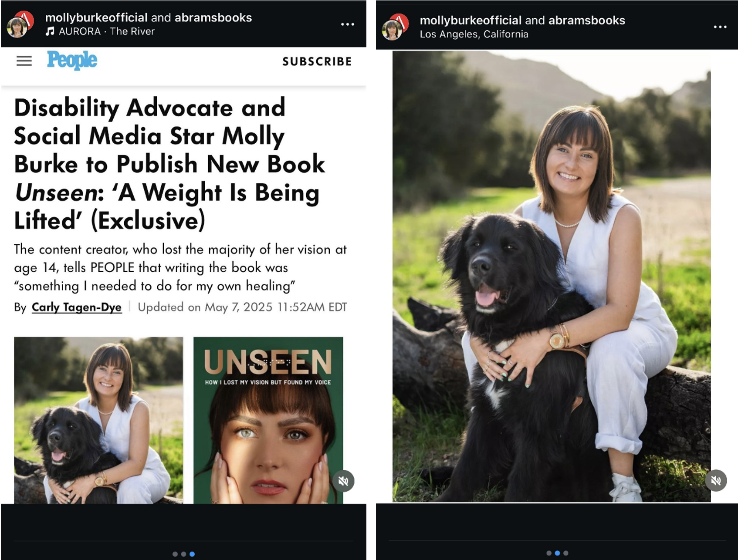This screenshot has width=738, height=560.
Task: Unmute sound on the right post
Action: tap(716, 480)
